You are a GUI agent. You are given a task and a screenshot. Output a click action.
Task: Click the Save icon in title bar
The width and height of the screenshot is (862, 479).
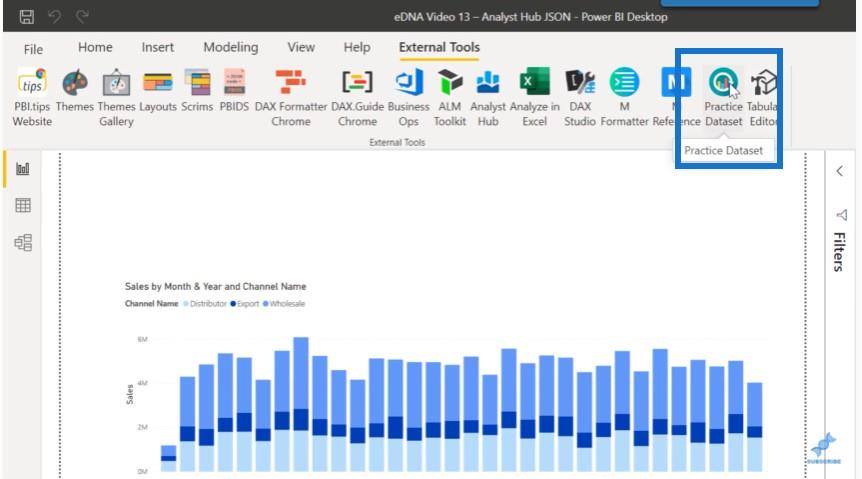tap(26, 16)
